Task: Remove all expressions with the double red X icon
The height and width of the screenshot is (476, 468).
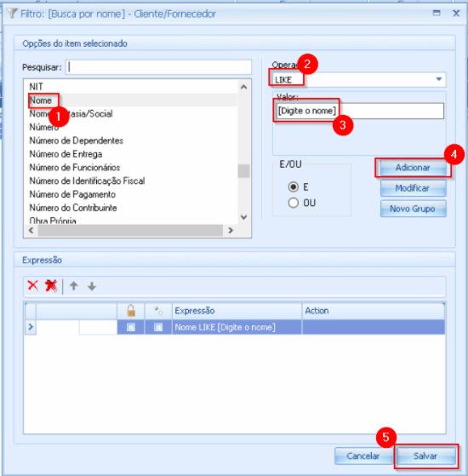Action: (51, 286)
